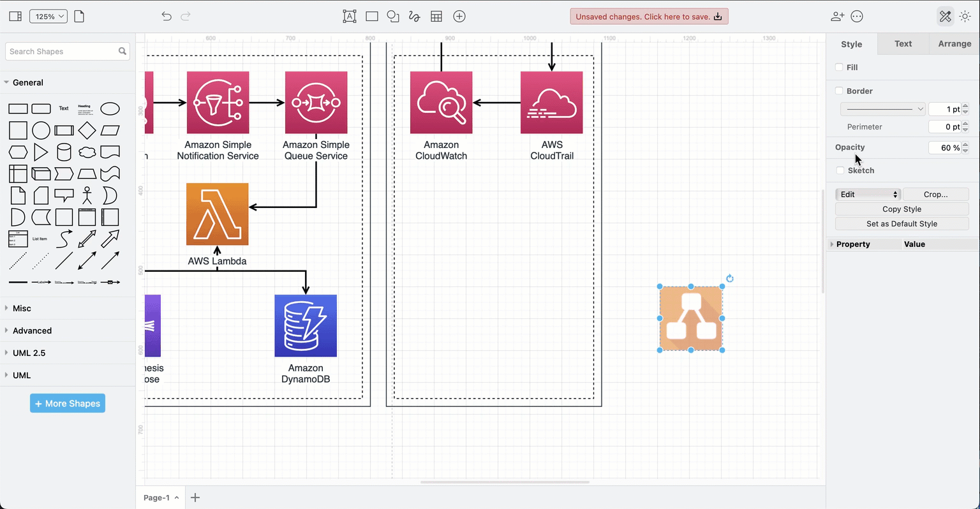
Task: Click the Search Shapes input field
Action: click(63, 52)
